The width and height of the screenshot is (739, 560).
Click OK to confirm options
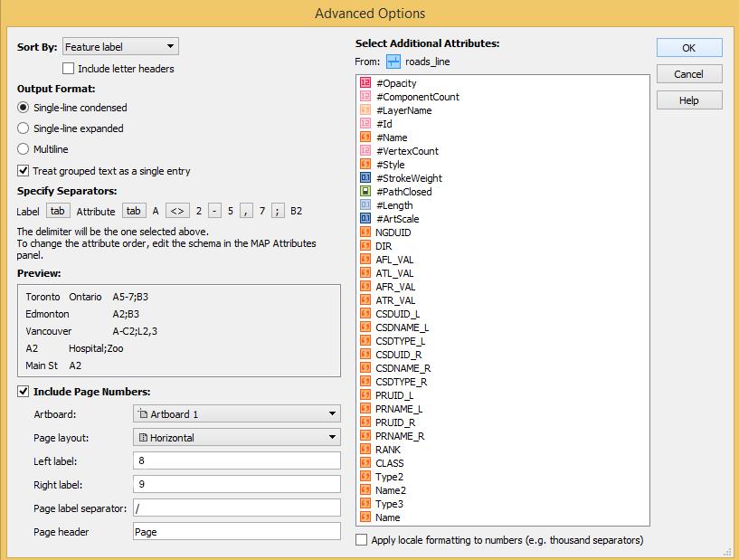tap(689, 48)
